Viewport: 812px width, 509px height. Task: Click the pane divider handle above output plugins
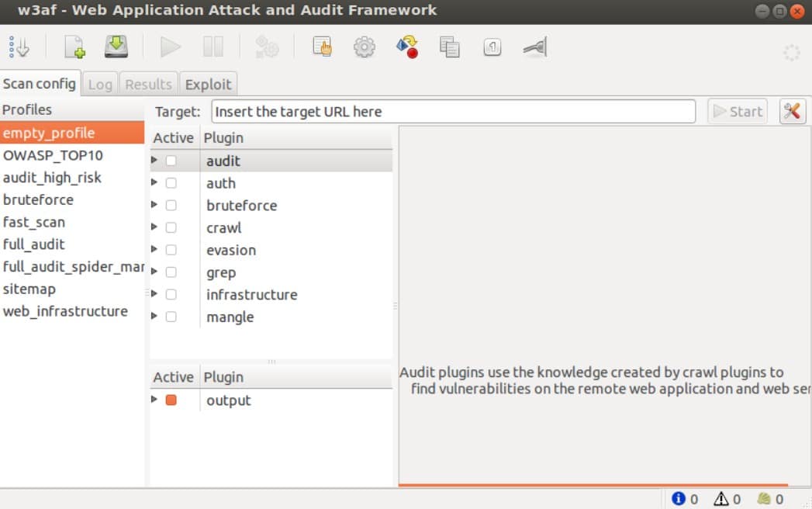point(271,362)
